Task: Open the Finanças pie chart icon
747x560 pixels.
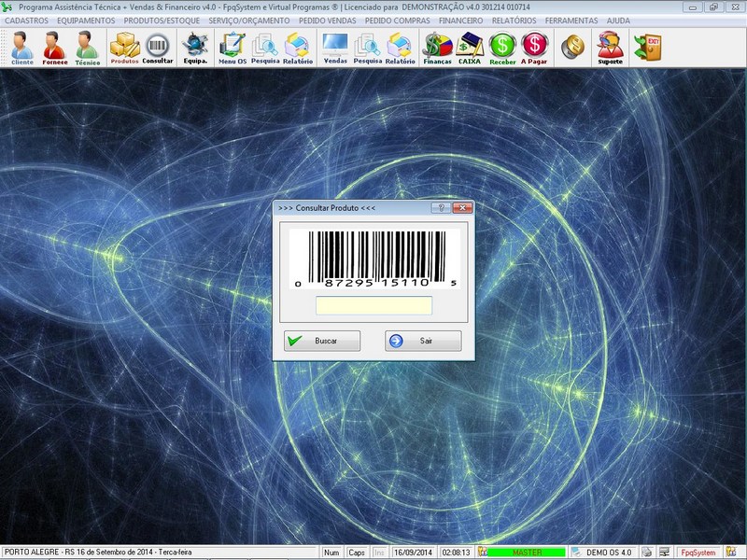Action: pos(437,48)
